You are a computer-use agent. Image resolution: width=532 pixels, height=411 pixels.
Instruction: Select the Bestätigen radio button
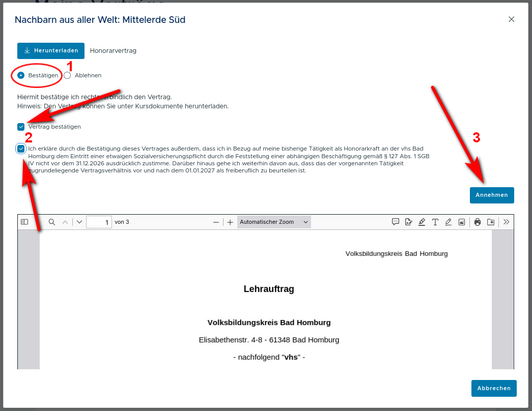click(x=21, y=75)
